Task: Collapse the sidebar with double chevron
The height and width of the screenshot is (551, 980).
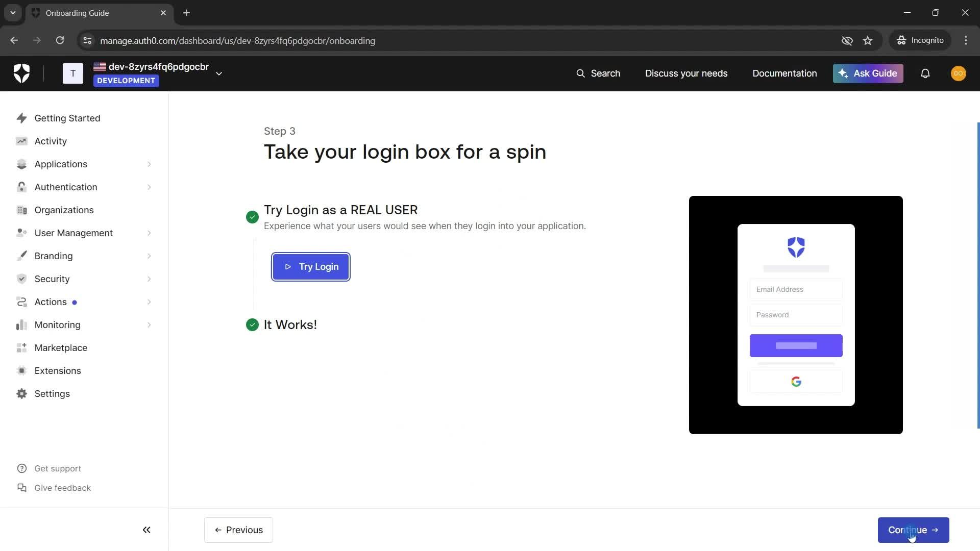Action: [146, 530]
